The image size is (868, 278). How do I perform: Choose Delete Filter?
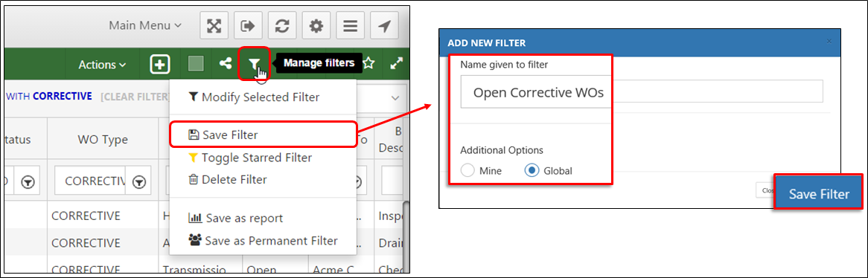coord(228,180)
